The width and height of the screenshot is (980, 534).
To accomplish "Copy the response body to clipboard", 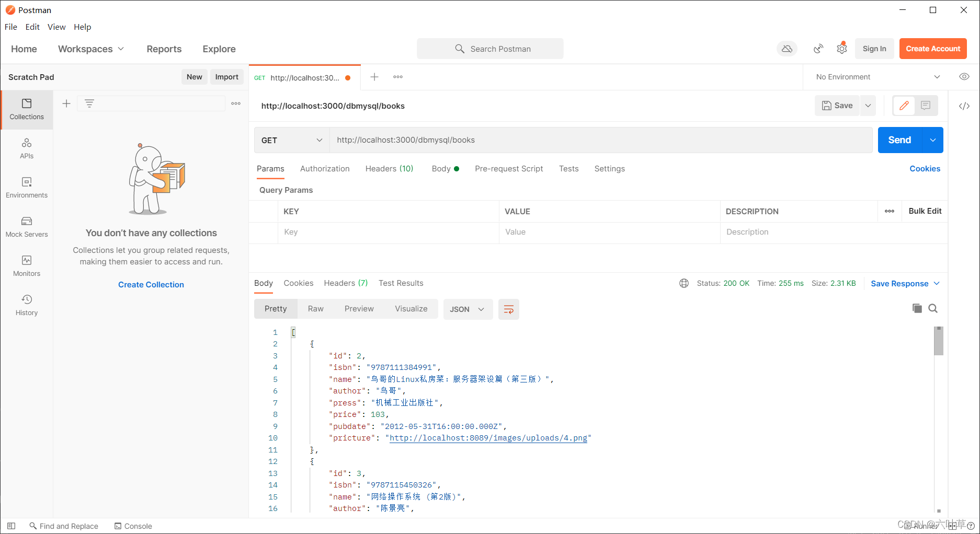I will [x=917, y=308].
